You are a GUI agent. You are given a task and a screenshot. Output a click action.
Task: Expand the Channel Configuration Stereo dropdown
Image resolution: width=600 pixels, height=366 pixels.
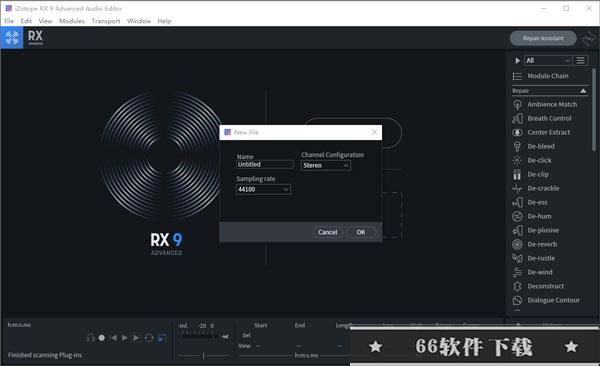tap(326, 165)
